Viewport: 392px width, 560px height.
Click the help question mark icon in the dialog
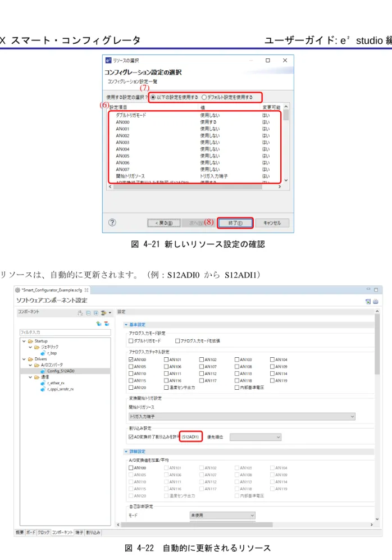pyautogui.click(x=112, y=222)
